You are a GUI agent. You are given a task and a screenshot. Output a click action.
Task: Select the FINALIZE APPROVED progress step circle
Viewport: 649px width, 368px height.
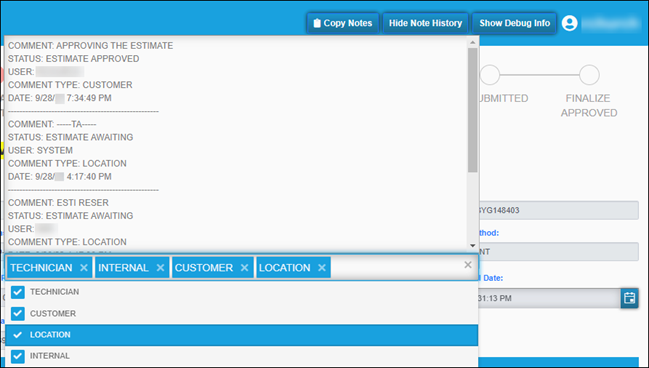589,75
